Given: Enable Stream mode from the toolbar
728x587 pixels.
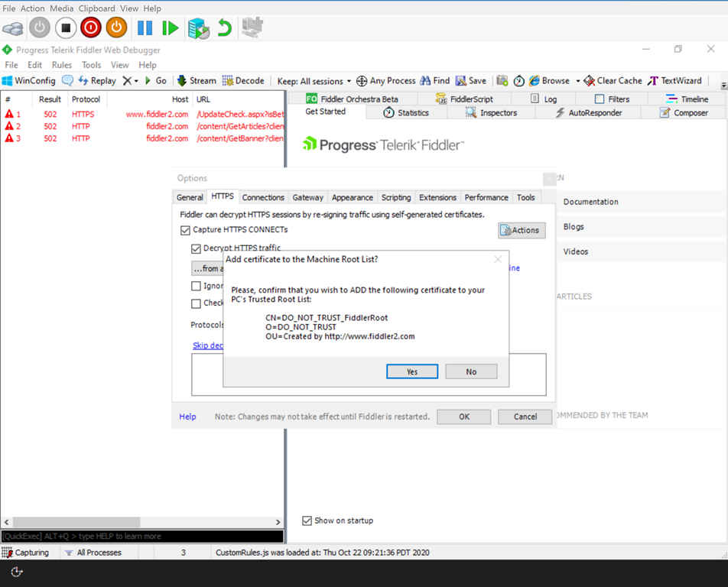Looking at the screenshot, I should tap(196, 80).
